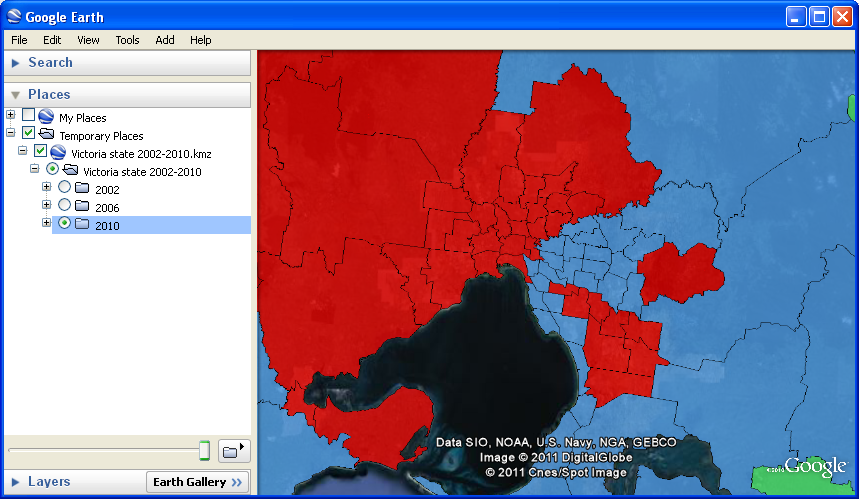Expand the Search panel
Viewport: 859px width, 499px height.
tap(15, 63)
